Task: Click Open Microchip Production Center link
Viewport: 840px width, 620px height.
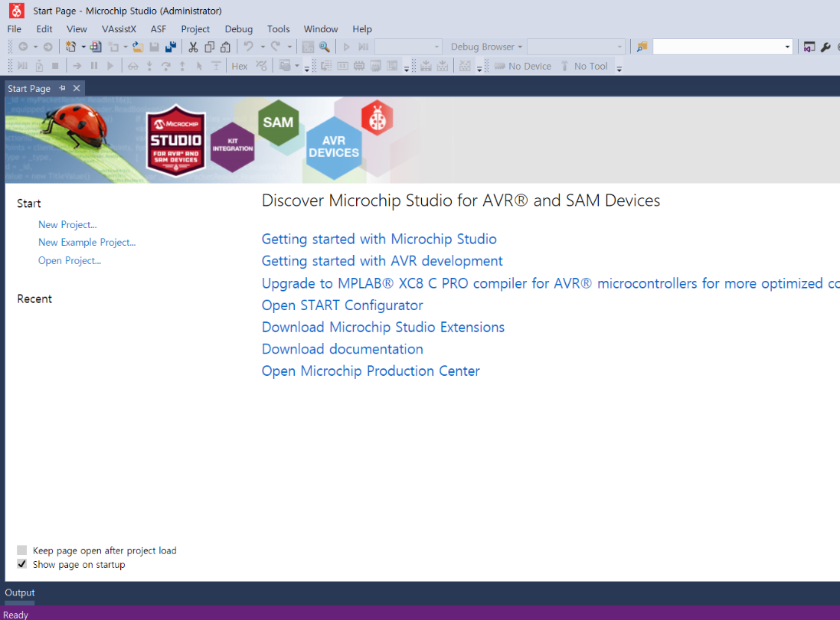Action: click(x=370, y=370)
